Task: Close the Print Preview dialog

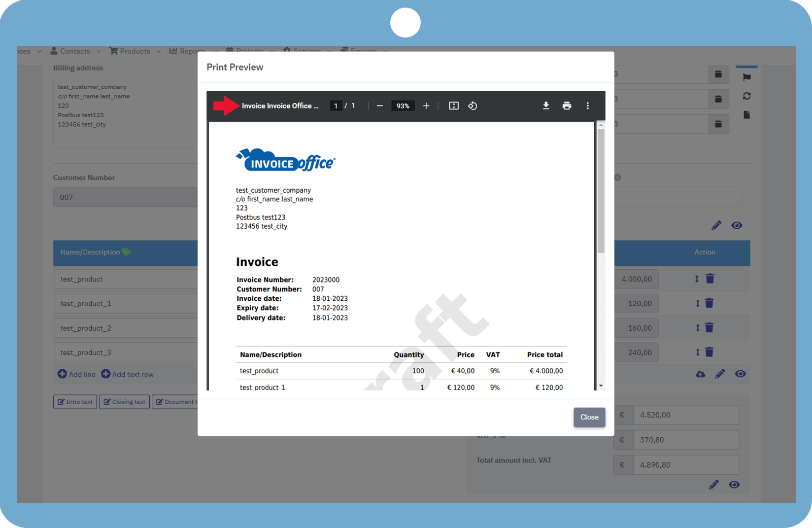Action: pyautogui.click(x=589, y=417)
